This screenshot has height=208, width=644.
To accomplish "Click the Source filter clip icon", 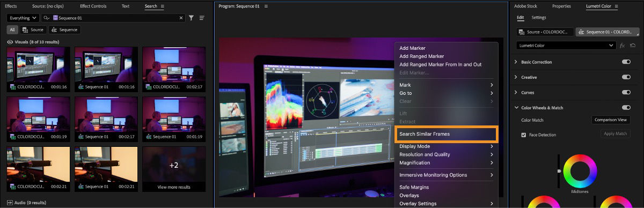I will tap(25, 30).
